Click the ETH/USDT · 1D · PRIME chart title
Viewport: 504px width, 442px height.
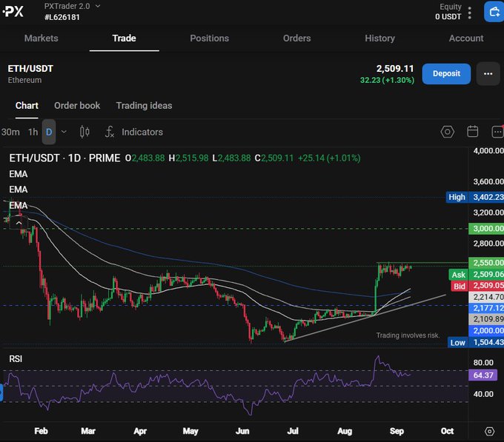click(x=64, y=158)
